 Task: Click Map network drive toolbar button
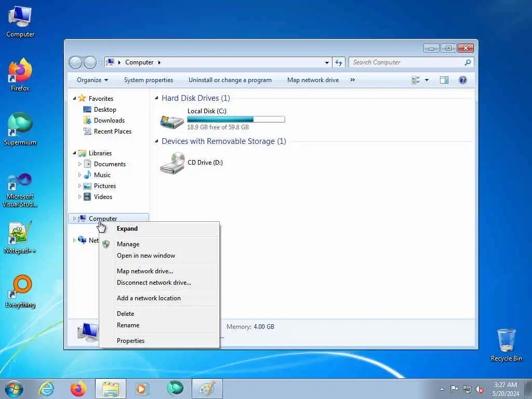pyautogui.click(x=313, y=80)
